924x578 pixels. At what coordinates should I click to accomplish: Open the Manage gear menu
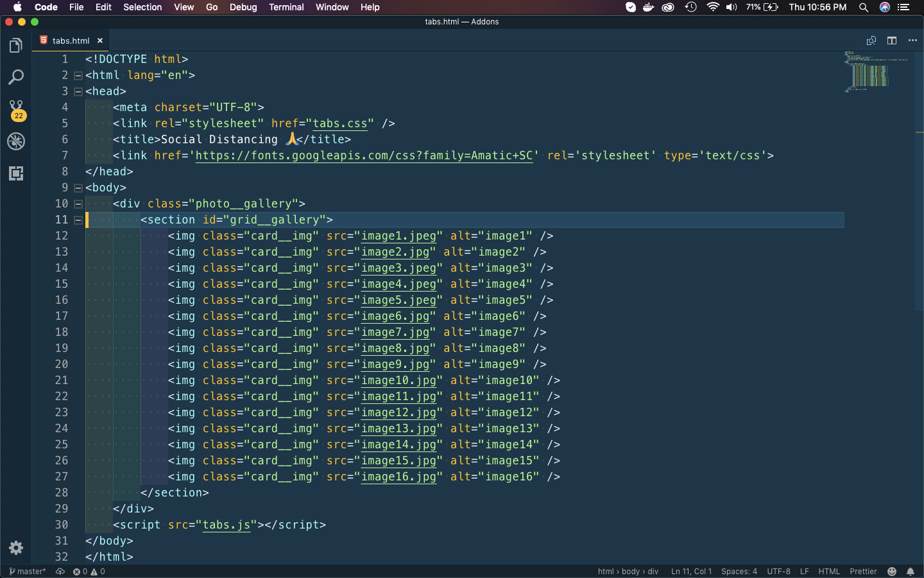16,547
